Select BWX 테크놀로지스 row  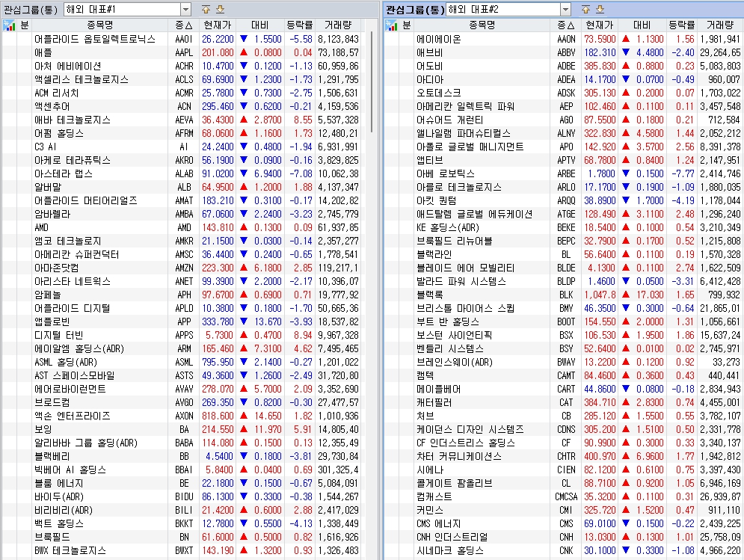pyautogui.click(x=180, y=550)
